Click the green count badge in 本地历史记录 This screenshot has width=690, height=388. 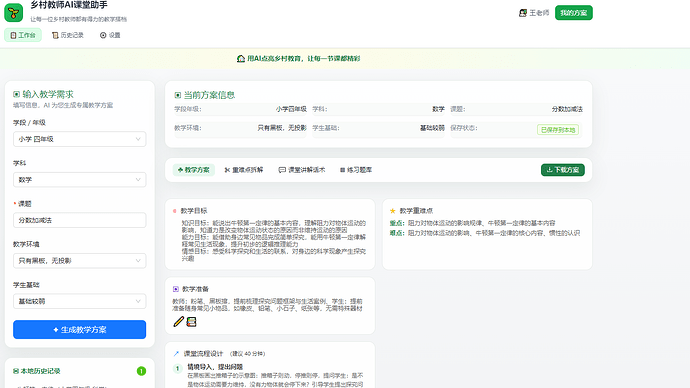(x=141, y=371)
